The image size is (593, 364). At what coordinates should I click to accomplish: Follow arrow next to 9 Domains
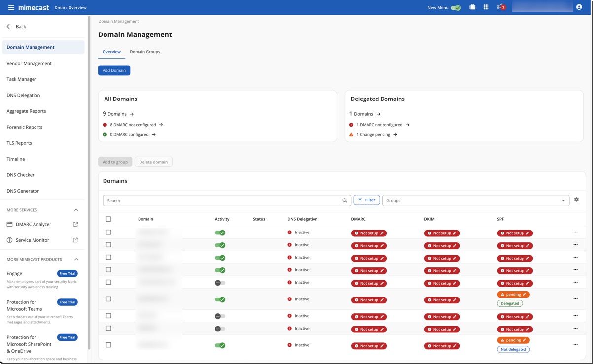[x=132, y=114]
